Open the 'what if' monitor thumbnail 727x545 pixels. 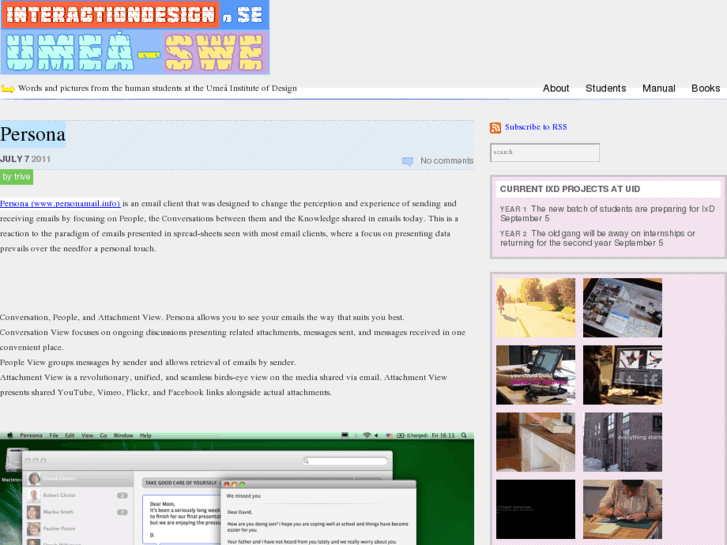(622, 375)
